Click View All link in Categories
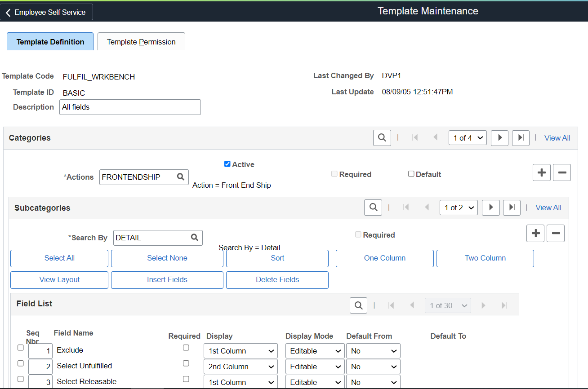Viewport: 588px width, 389px height. 557,138
